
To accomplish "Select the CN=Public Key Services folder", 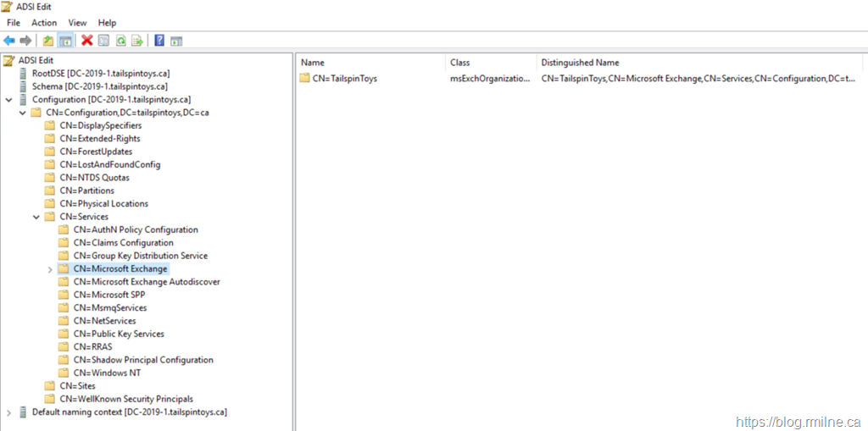I will [115, 334].
